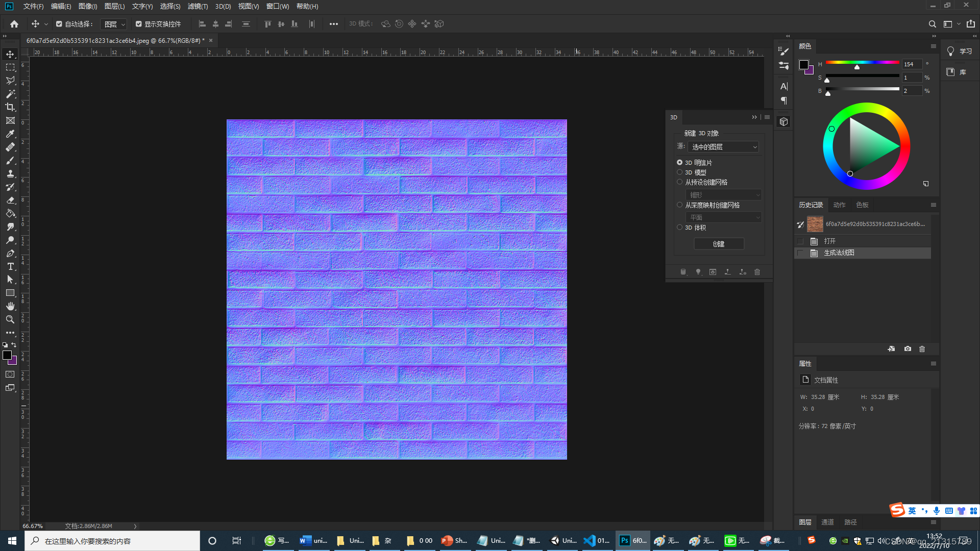Toggle the 自动选择 checkbox
The image size is (980, 551).
(59, 24)
